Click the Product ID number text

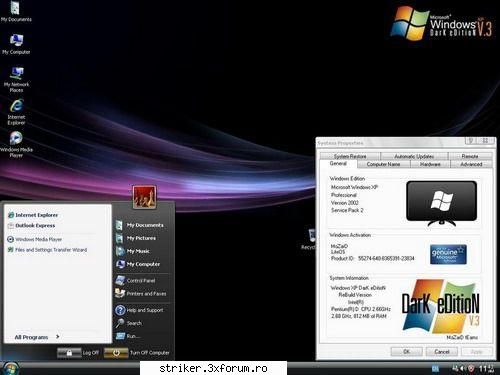[386, 258]
